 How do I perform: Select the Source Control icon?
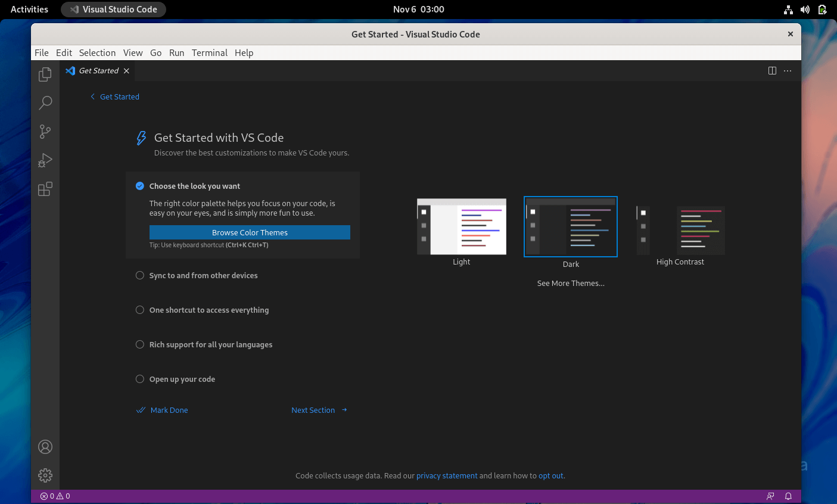click(45, 131)
